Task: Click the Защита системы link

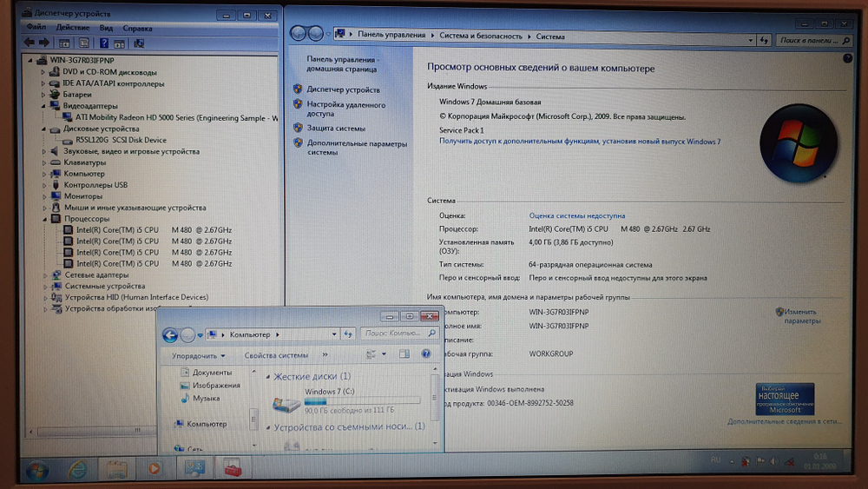Action: coord(336,128)
